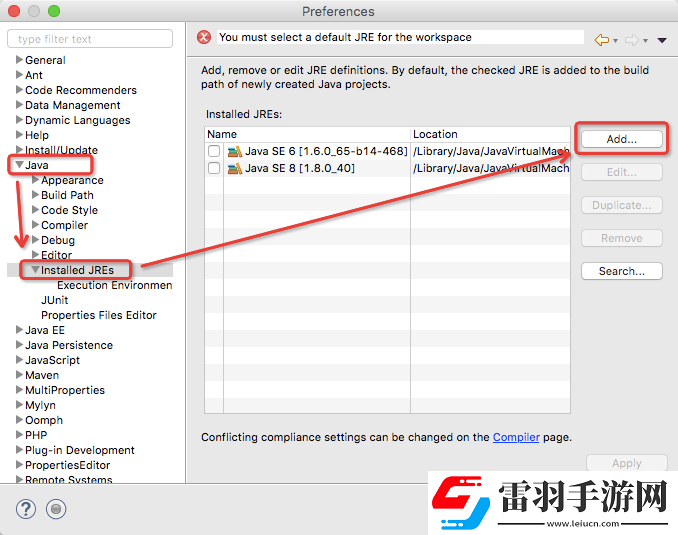Select Debug under Java
The height and width of the screenshot is (535, 678).
click(x=58, y=240)
